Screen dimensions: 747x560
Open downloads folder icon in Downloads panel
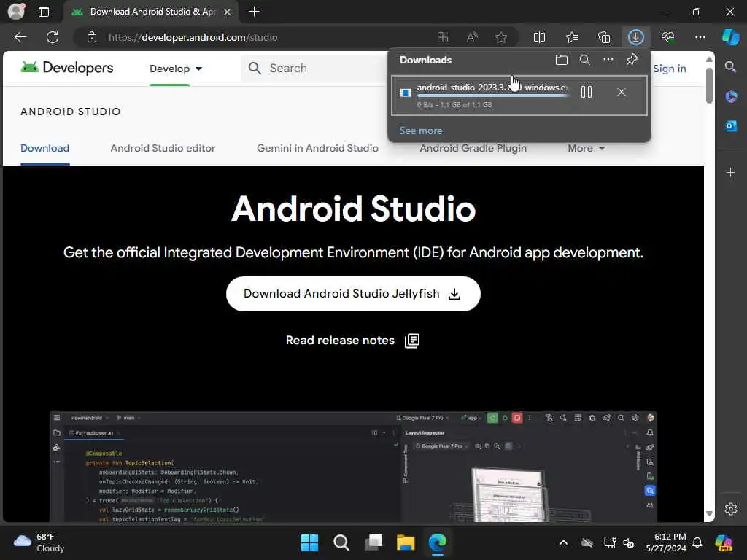coord(562,60)
